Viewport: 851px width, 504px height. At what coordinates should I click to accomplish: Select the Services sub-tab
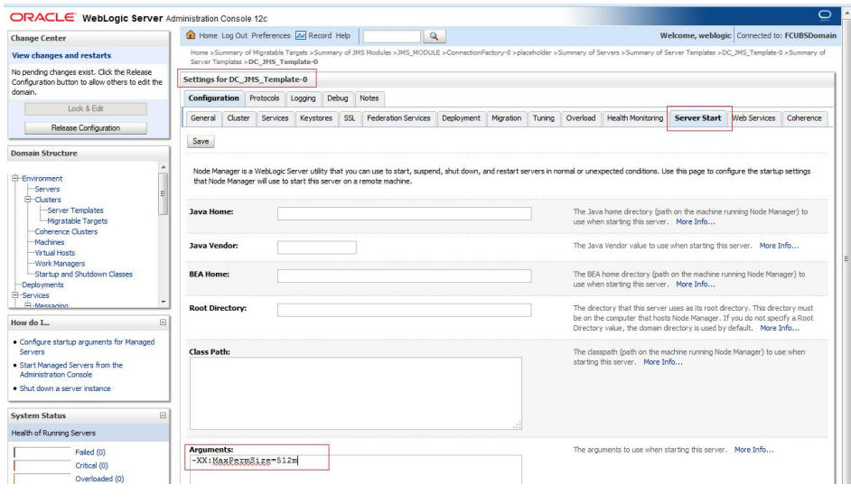(x=276, y=118)
